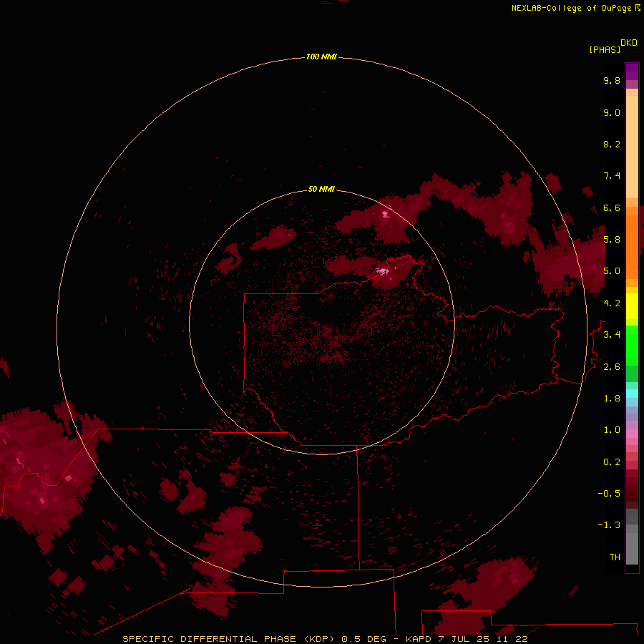The image size is (644, 644).
Task: Click the 5.8 value on the color scale
Action: (612, 240)
